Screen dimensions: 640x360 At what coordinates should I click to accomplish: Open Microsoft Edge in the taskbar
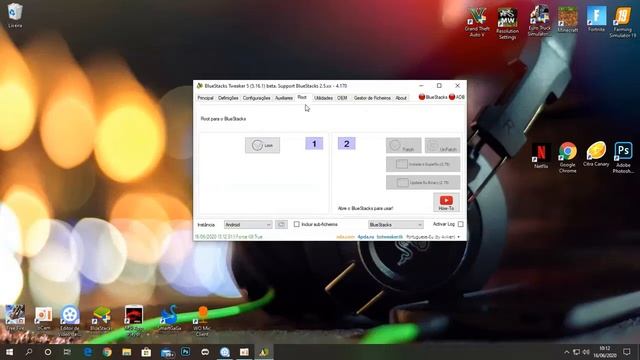(x=88, y=352)
